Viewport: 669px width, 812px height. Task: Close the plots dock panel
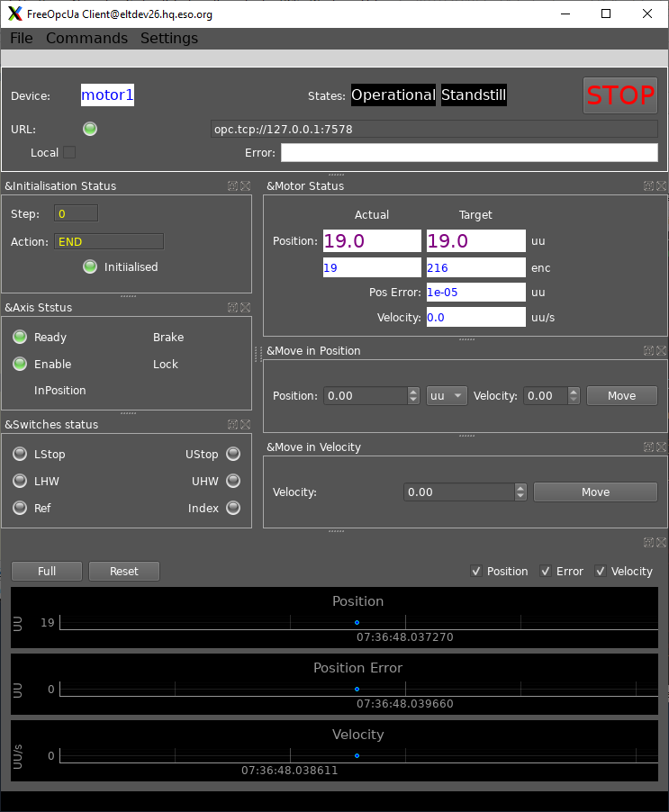(661, 542)
